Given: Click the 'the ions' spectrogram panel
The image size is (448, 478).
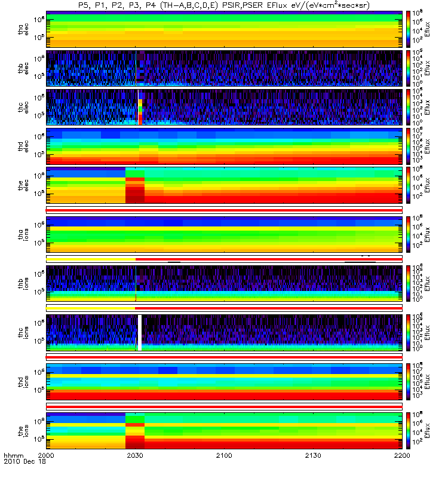Looking at the screenshot, I should [225, 431].
